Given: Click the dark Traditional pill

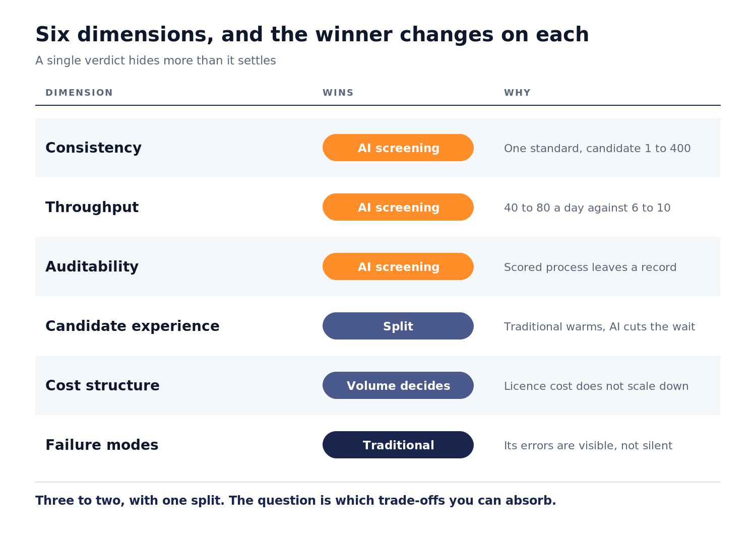Looking at the screenshot, I should [398, 445].
